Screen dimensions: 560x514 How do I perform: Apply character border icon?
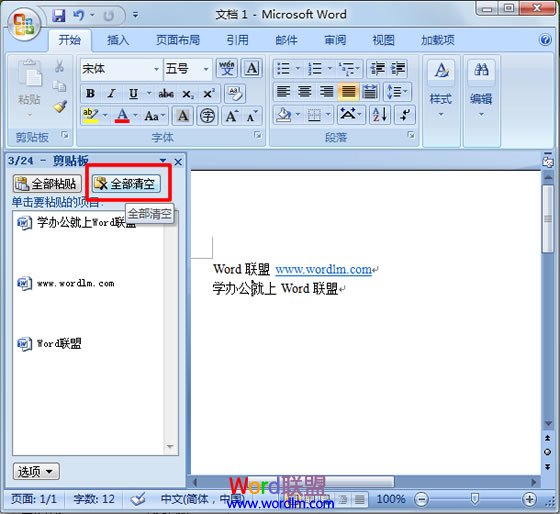point(252,68)
